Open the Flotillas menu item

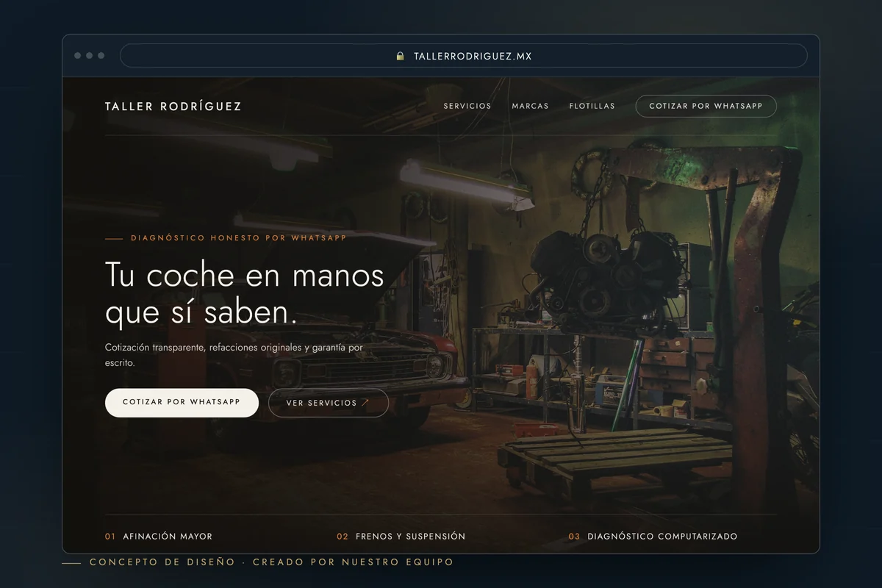pyautogui.click(x=592, y=106)
